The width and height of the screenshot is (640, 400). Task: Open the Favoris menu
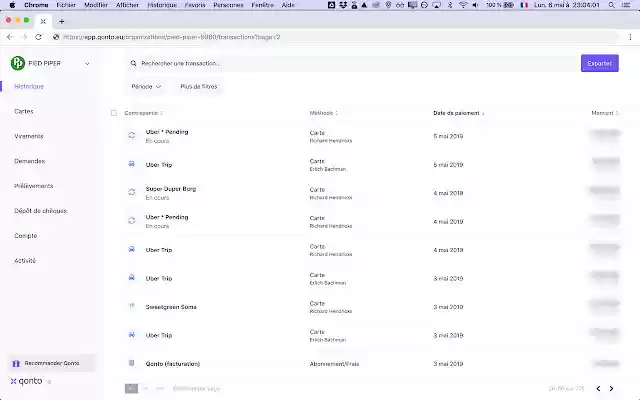coord(195,5)
